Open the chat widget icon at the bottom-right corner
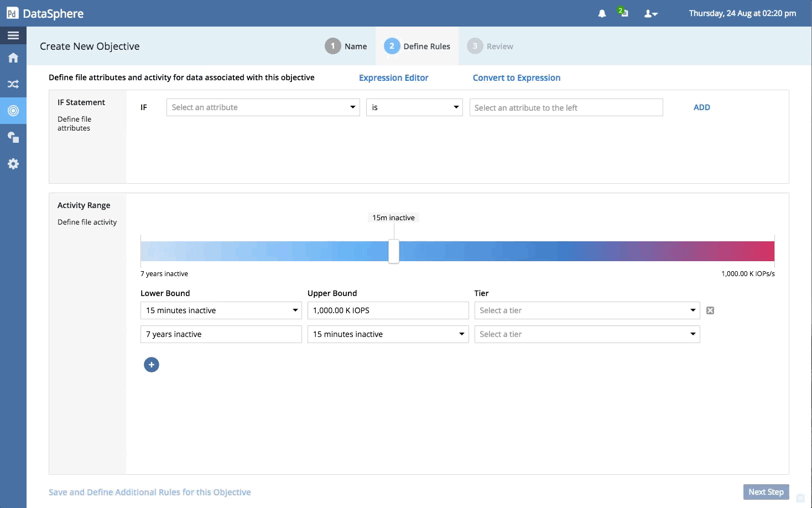 point(800,498)
